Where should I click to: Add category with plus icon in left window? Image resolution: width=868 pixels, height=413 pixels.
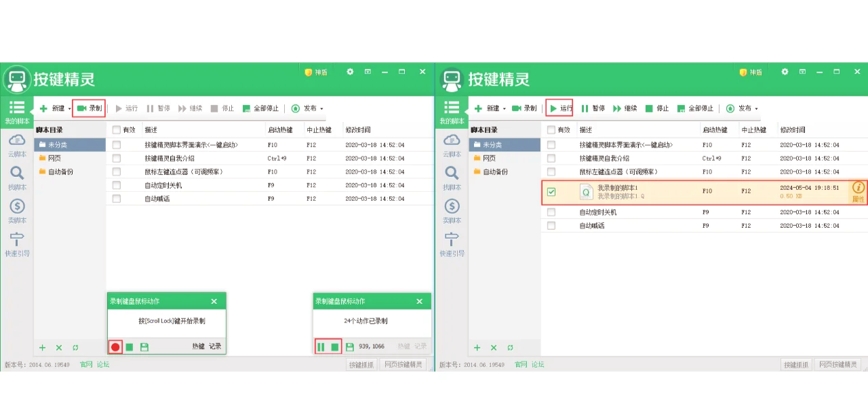click(42, 347)
